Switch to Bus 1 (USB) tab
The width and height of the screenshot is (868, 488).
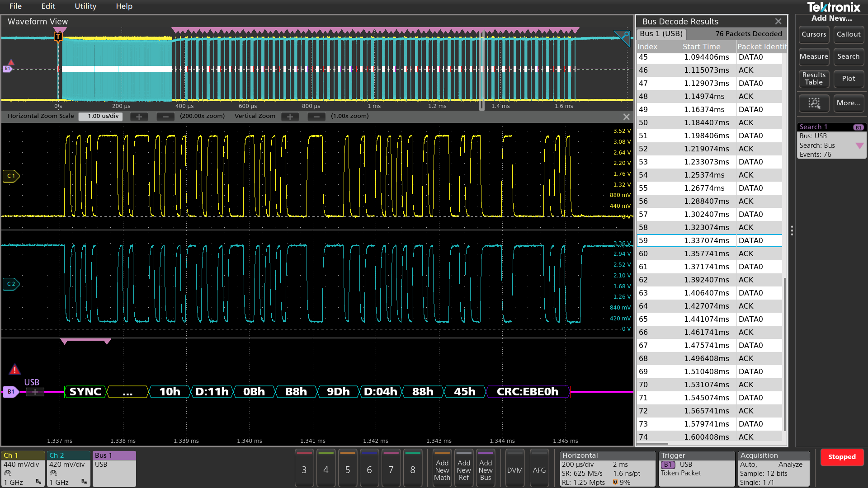[661, 34]
